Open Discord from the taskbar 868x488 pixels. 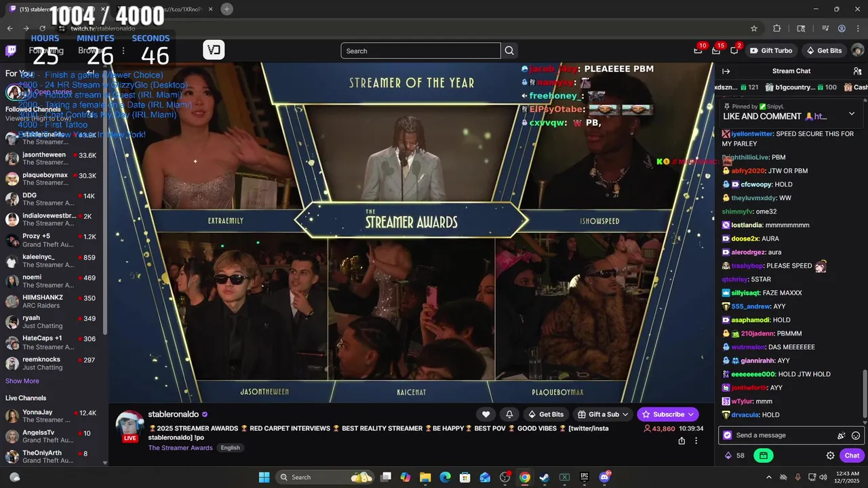click(604, 477)
